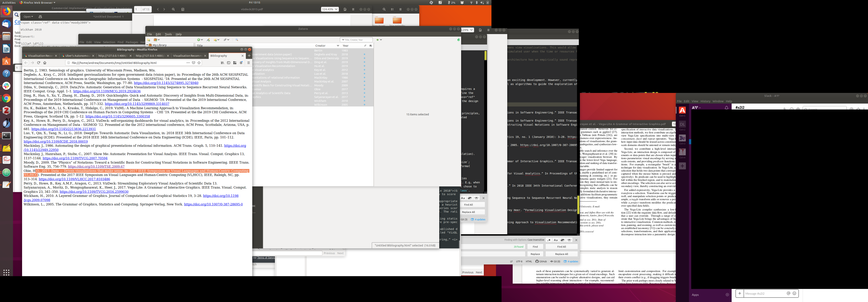The width and height of the screenshot is (868, 302).
Task: Click search icon in vizdeck2013.pdf viewer
Action: (173, 9)
